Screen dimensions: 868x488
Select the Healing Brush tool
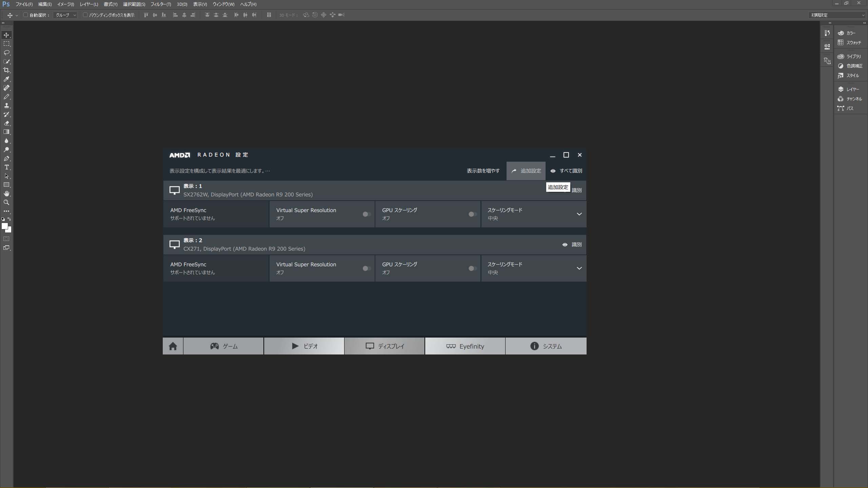(6, 88)
